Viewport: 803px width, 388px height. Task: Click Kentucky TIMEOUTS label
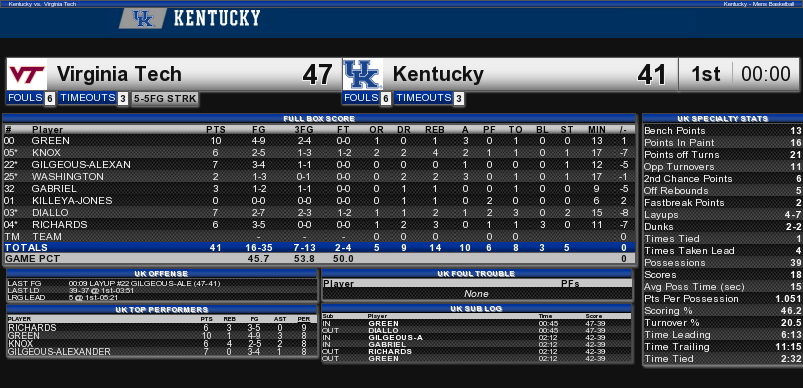(424, 98)
